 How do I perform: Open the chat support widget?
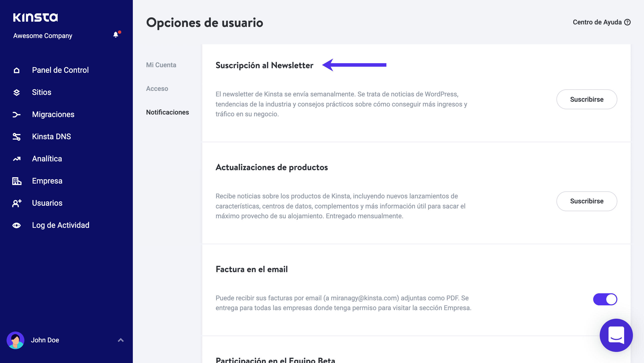coord(616,335)
